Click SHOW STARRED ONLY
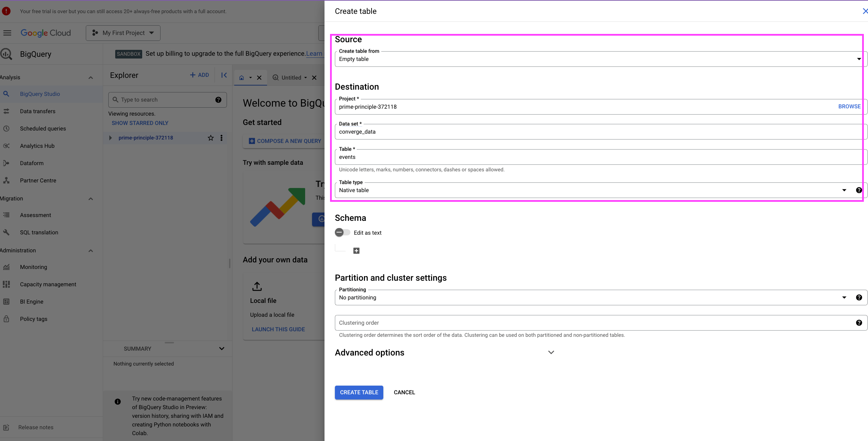The width and height of the screenshot is (868, 441). (140, 123)
